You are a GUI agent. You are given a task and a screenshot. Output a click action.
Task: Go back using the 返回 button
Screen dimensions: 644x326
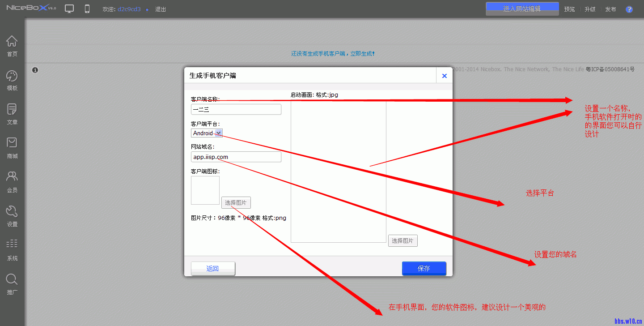pyautogui.click(x=213, y=268)
